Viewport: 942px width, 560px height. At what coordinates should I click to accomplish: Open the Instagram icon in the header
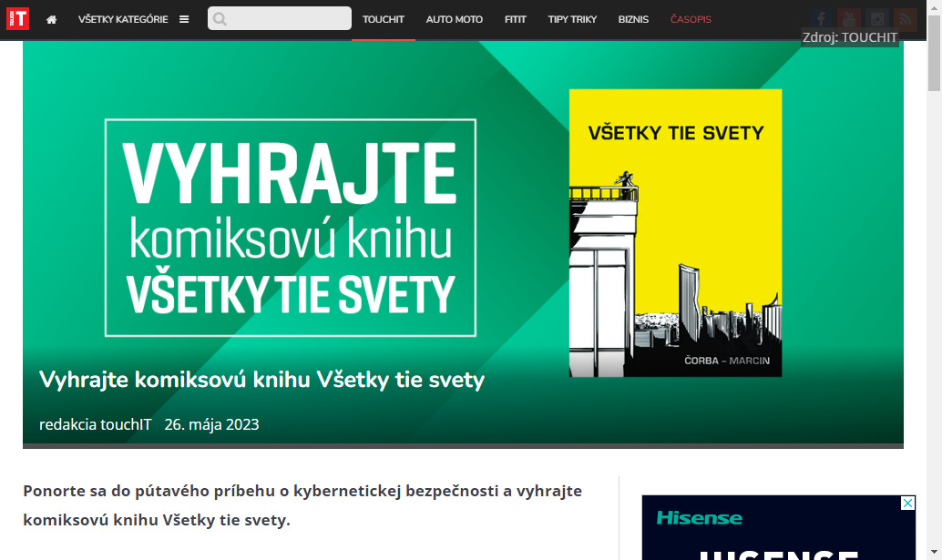click(x=877, y=19)
